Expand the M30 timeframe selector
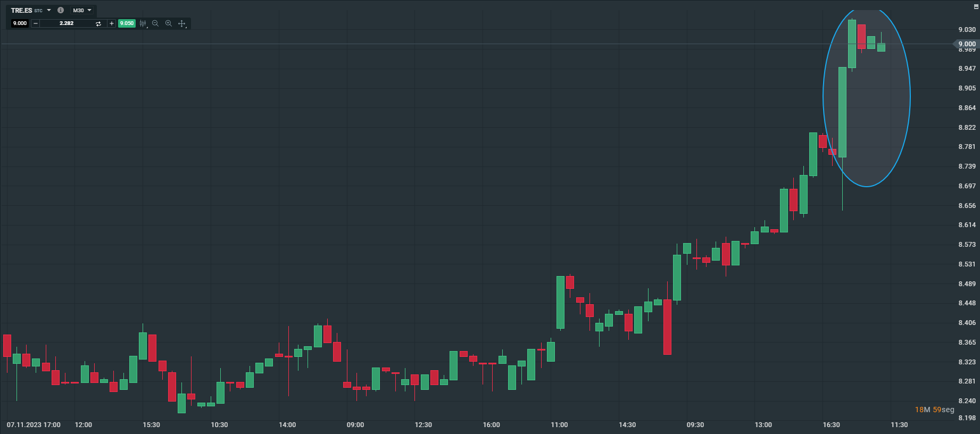Viewport: 980px width, 434px height. [82, 11]
